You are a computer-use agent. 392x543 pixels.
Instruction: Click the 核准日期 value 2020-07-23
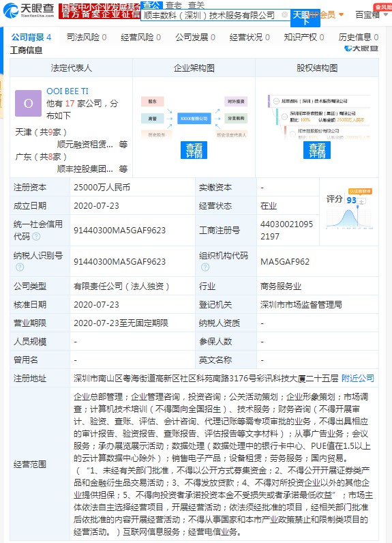tap(96, 304)
